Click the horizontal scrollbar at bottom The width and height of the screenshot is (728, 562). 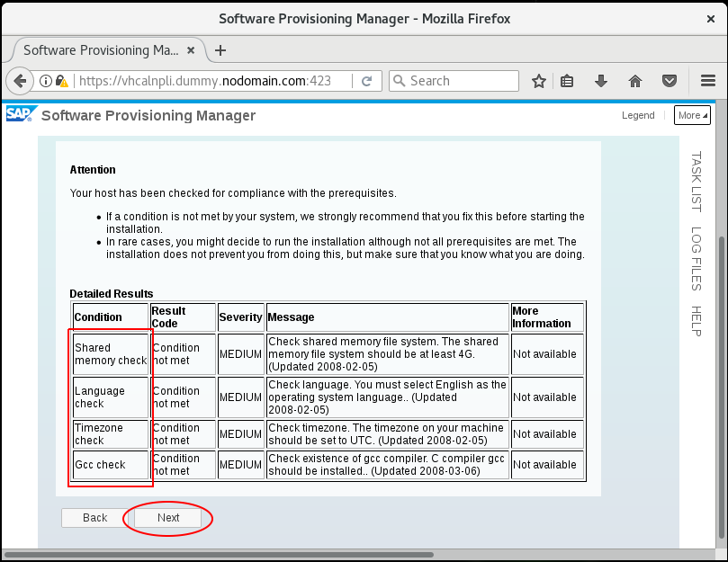click(219, 555)
